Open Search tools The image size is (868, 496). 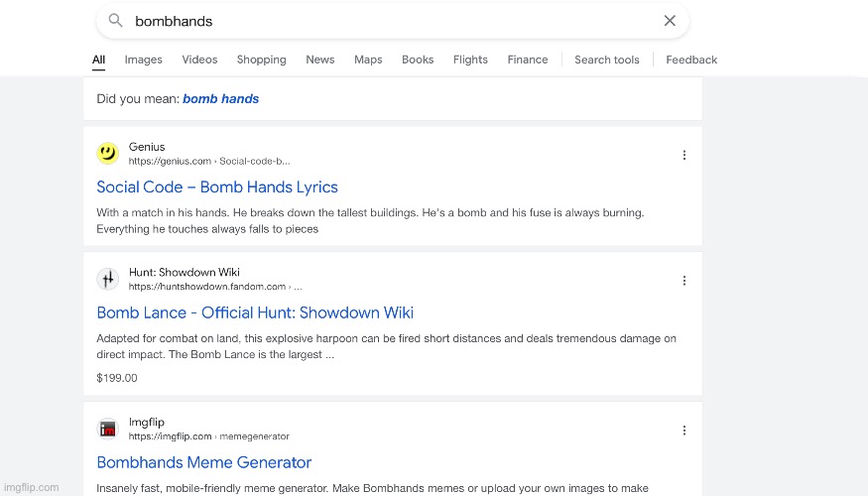607,60
